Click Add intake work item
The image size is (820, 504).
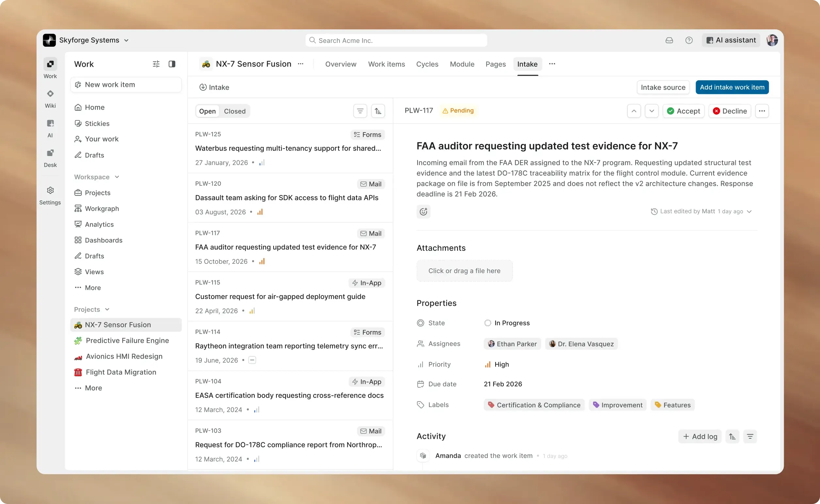tap(732, 87)
